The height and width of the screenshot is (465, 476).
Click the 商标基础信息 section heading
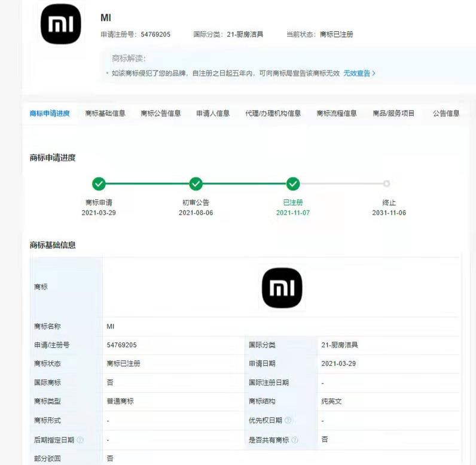click(x=53, y=245)
